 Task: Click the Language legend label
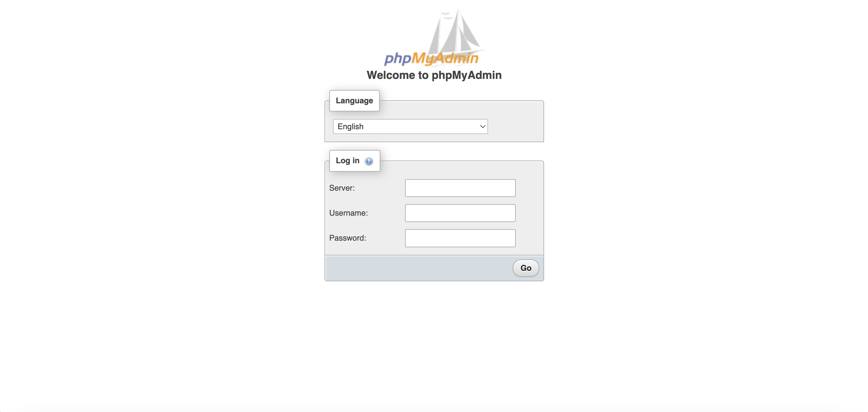pyautogui.click(x=354, y=101)
